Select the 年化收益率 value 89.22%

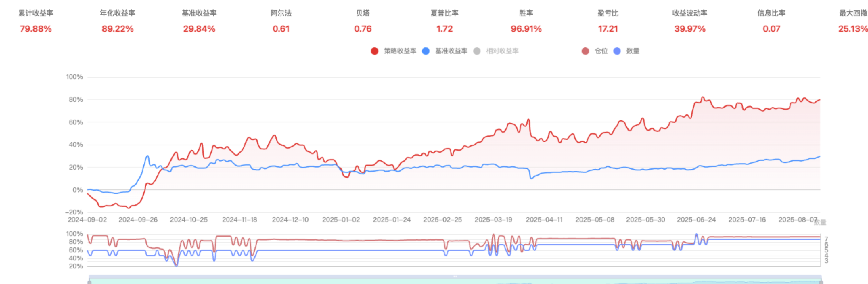[x=118, y=29]
